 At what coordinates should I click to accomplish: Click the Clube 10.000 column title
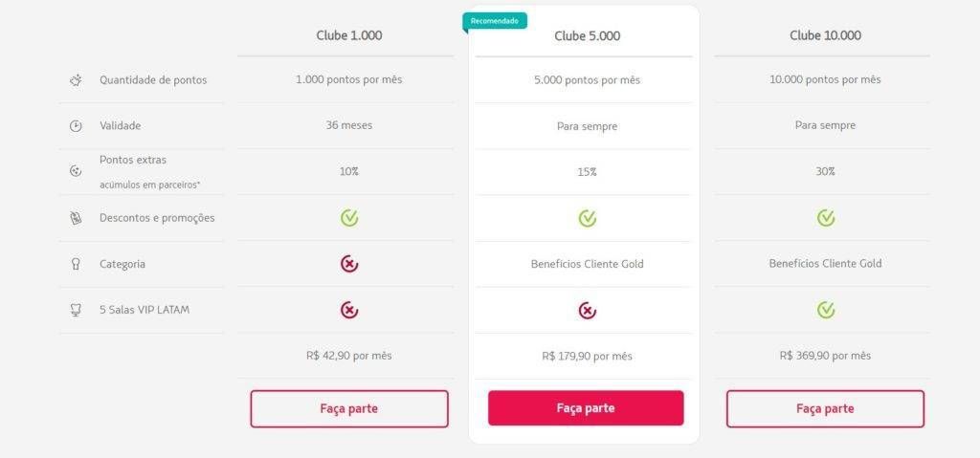point(825,35)
